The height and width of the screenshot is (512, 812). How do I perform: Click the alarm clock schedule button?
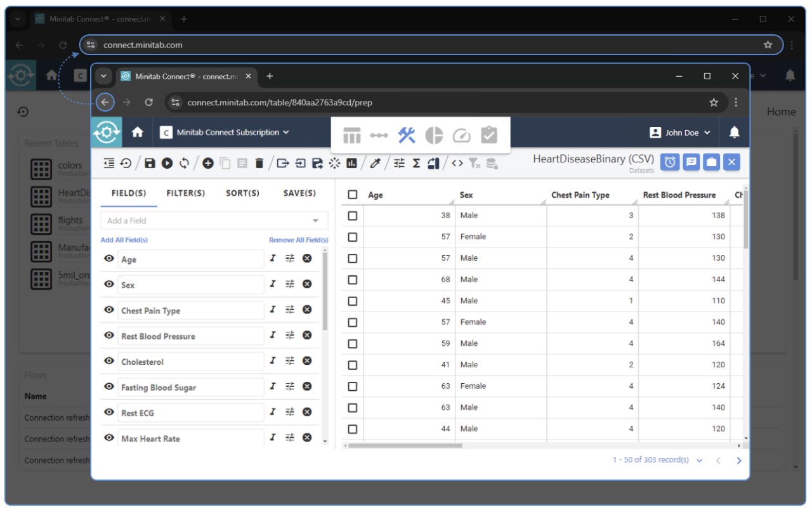pos(670,162)
